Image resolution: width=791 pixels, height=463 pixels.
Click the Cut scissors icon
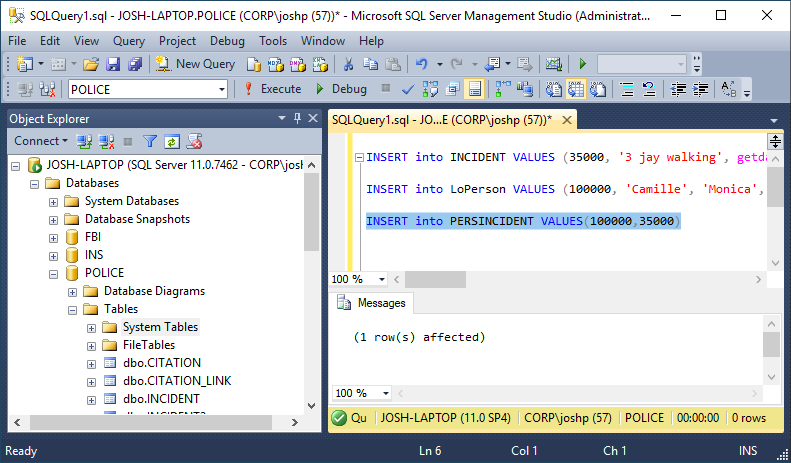click(348, 64)
